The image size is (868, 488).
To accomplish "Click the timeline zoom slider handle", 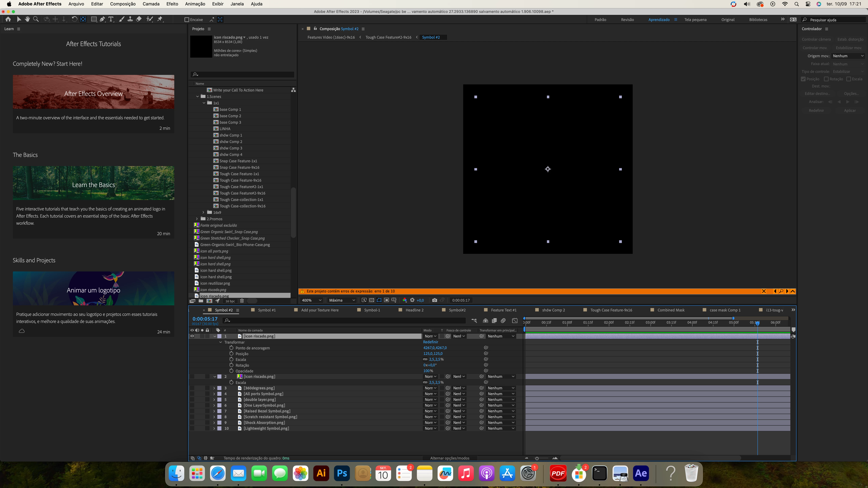I will [537, 458].
